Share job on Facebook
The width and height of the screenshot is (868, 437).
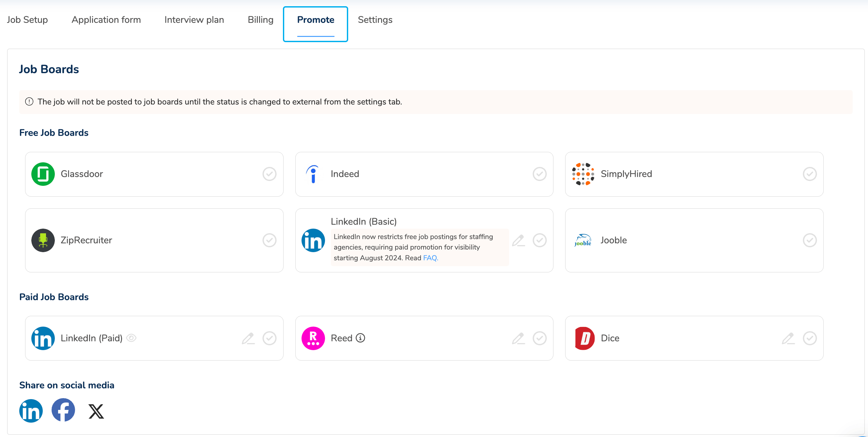click(x=63, y=410)
